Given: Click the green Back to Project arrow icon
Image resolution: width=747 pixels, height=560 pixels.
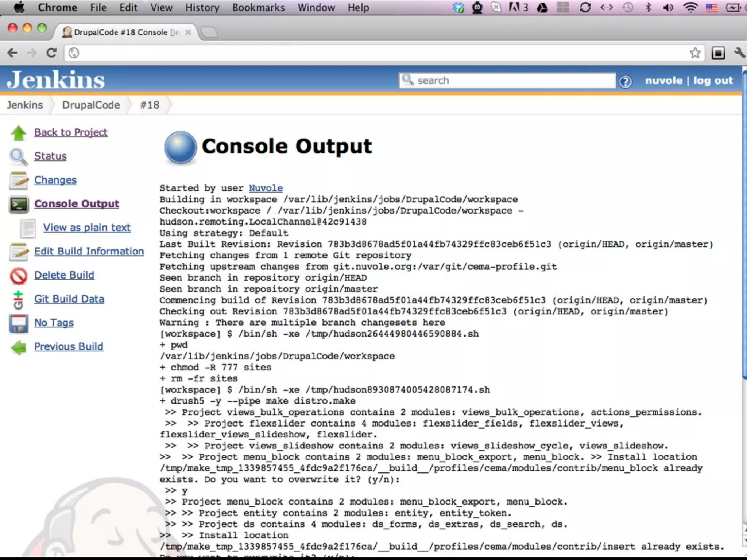Looking at the screenshot, I should pos(18,133).
